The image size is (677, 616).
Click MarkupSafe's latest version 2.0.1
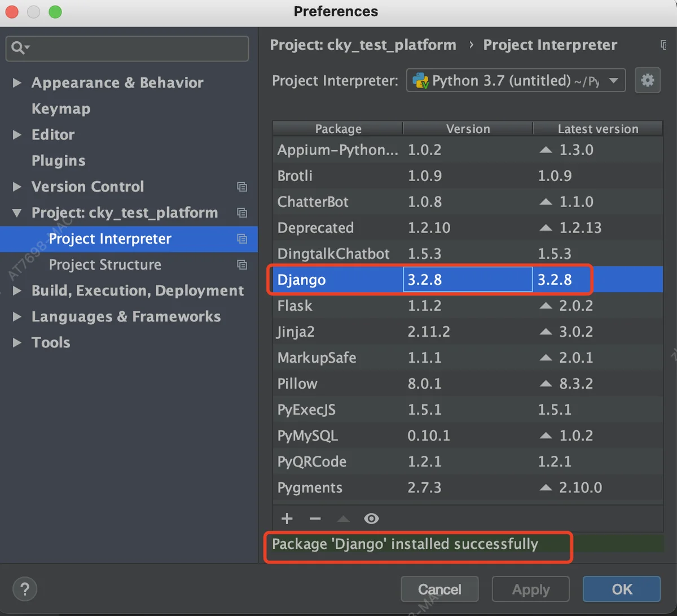click(x=576, y=358)
